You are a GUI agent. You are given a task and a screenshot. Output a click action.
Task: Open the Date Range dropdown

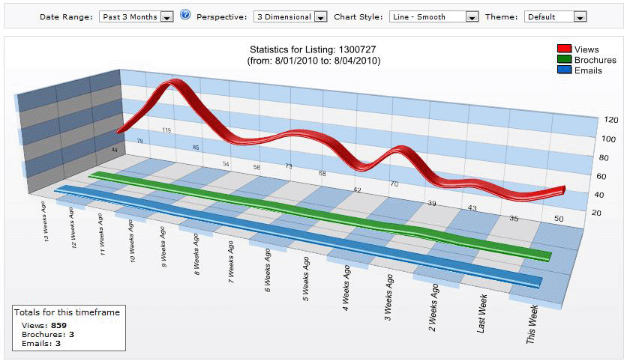(x=136, y=16)
